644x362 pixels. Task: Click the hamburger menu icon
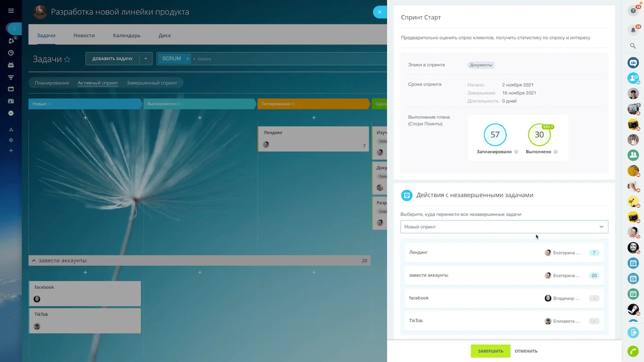[11, 11]
